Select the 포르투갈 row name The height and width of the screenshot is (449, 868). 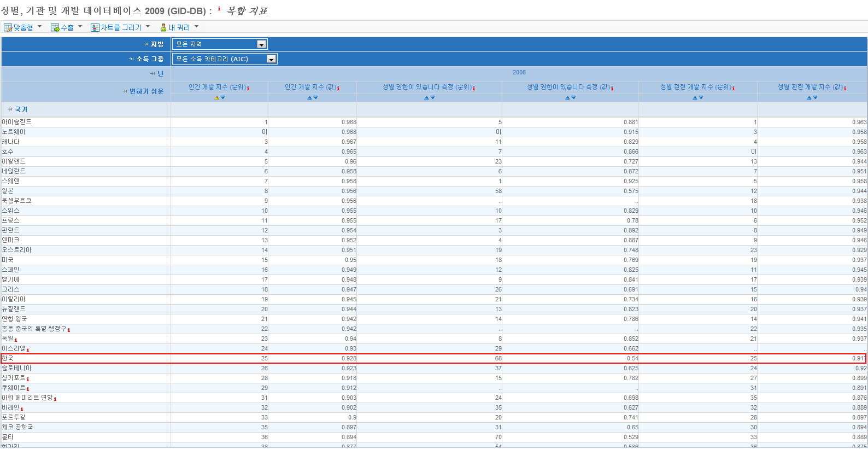(14, 417)
